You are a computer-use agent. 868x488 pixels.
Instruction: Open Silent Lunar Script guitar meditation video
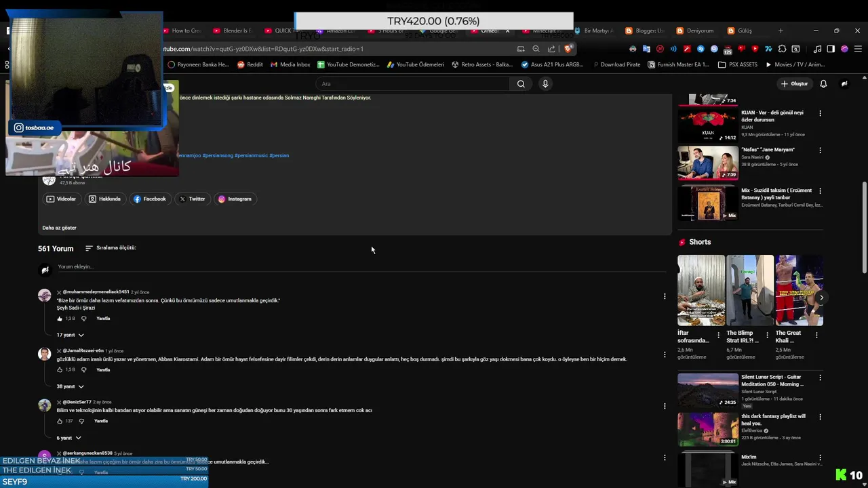(x=708, y=390)
